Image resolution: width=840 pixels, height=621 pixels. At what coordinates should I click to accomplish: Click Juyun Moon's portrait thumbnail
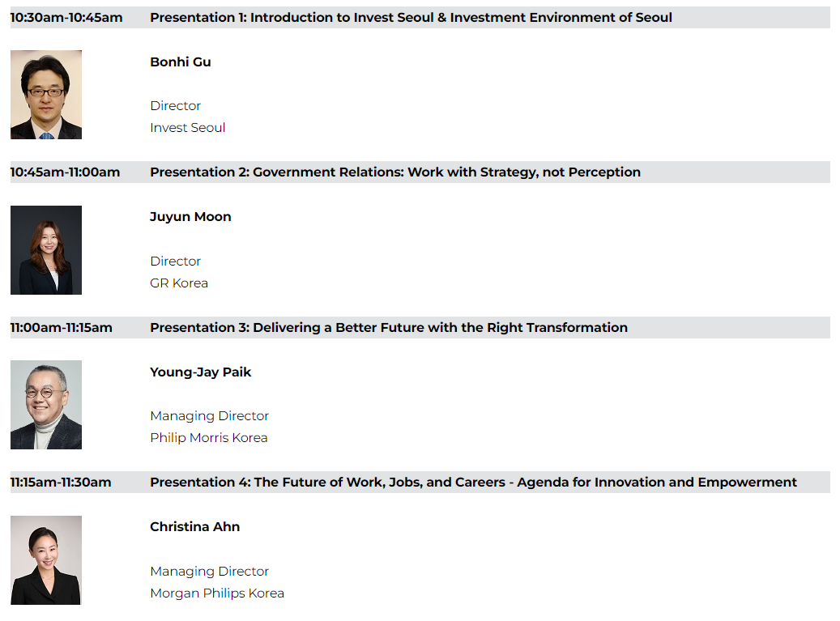46,250
